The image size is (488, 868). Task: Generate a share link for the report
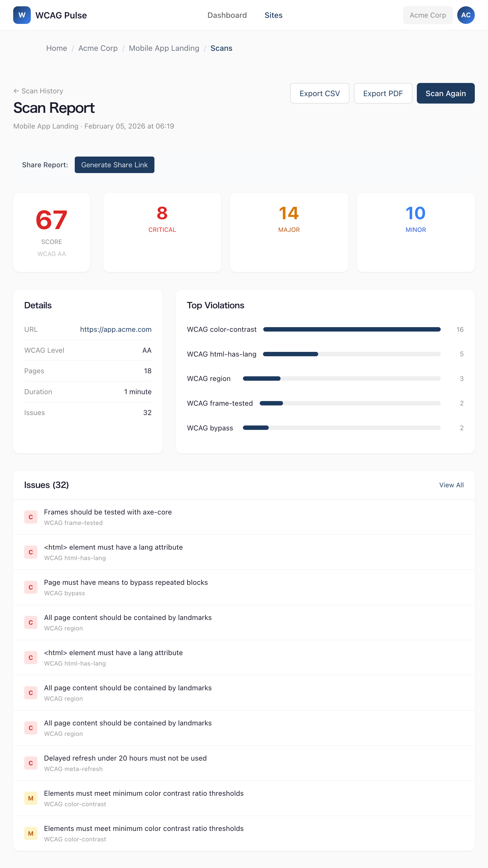114,165
